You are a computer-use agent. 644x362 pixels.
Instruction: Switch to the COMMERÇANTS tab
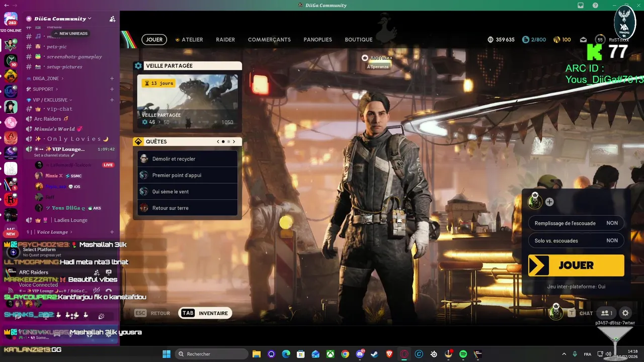(x=269, y=40)
